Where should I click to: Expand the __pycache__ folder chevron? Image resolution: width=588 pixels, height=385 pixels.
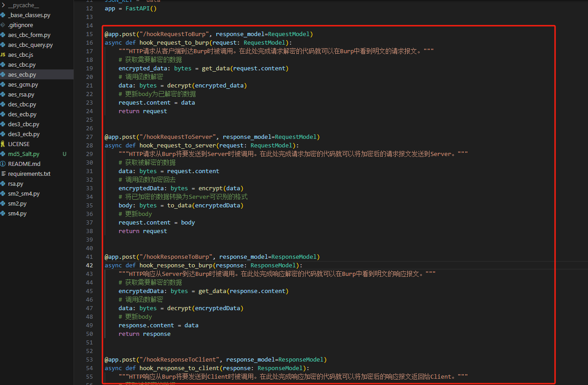click(3, 5)
